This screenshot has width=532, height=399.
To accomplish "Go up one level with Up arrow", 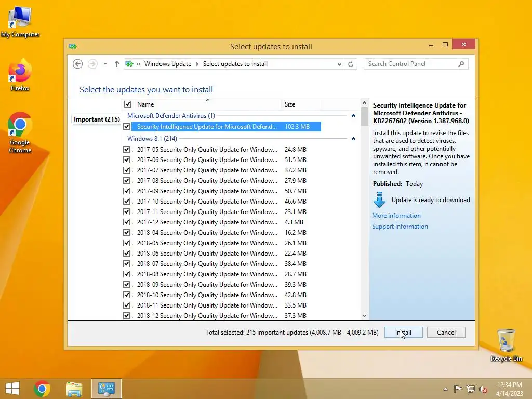I will pyautogui.click(x=117, y=64).
